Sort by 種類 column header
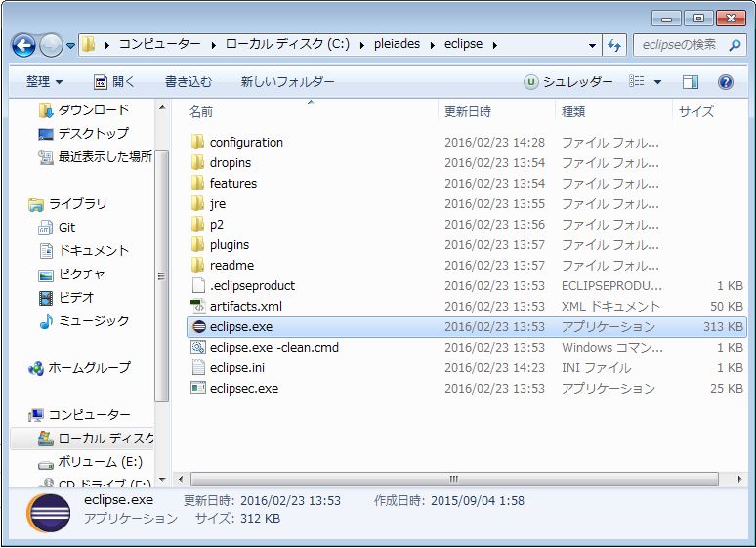756x548 pixels. [x=573, y=112]
